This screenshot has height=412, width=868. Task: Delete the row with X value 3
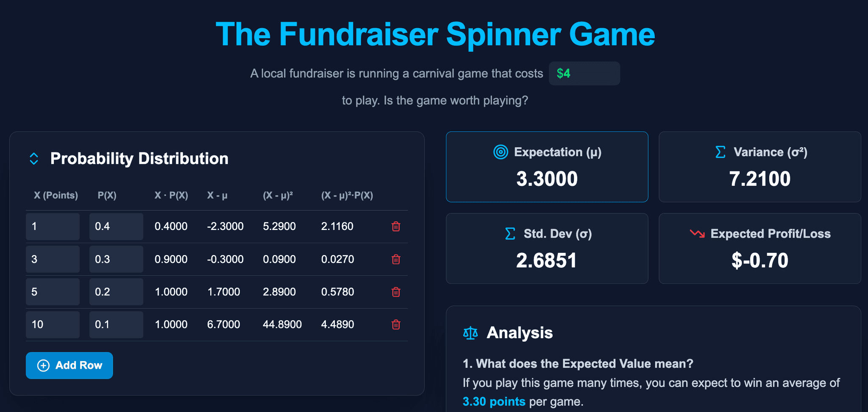click(x=396, y=259)
